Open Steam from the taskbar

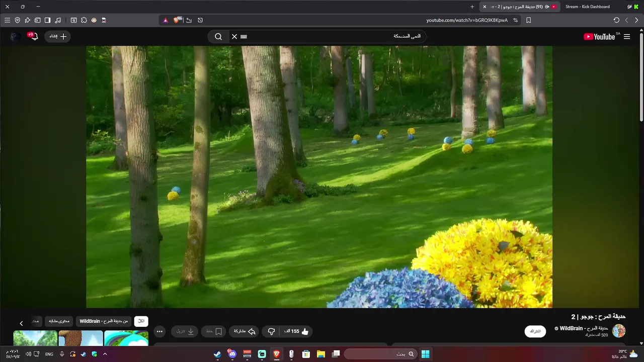click(217, 354)
